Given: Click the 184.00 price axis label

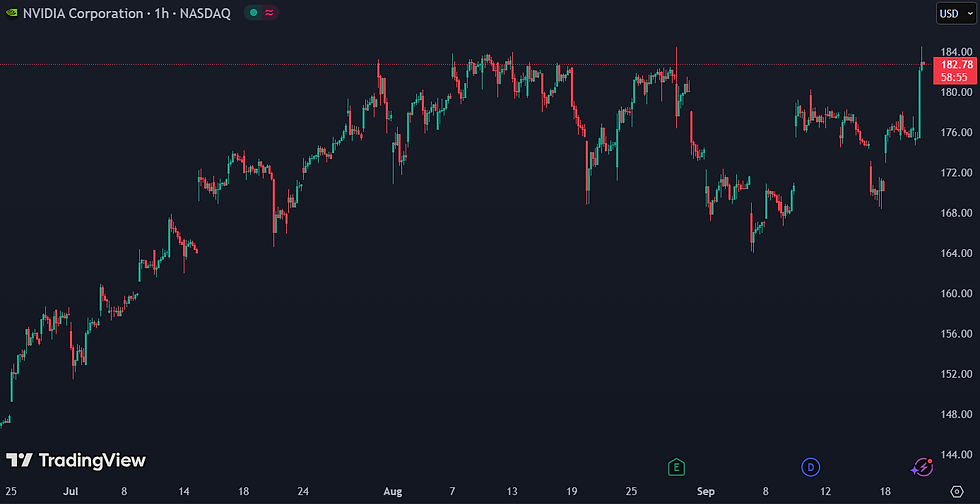Looking at the screenshot, I should coord(957,52).
